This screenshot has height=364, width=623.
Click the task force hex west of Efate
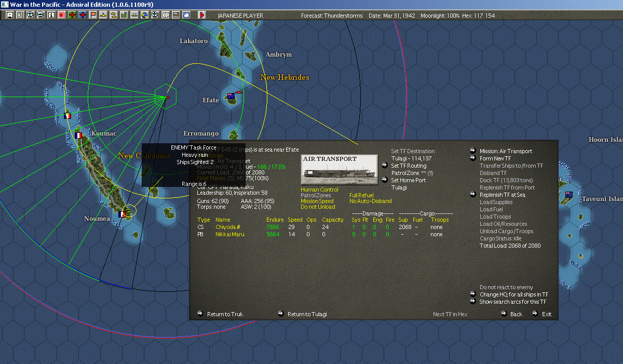click(x=166, y=97)
